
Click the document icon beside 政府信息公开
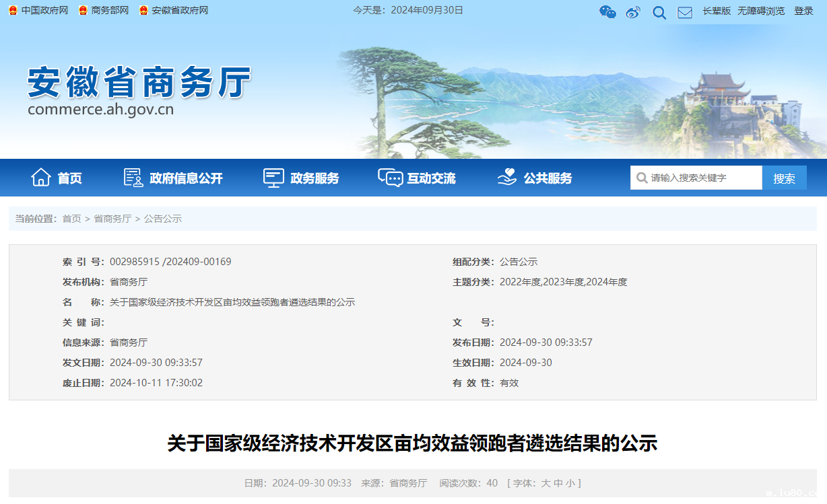click(133, 178)
